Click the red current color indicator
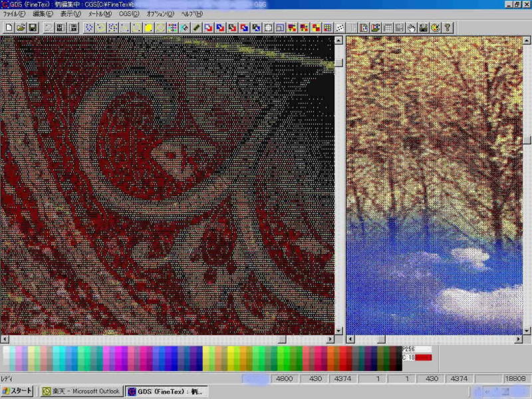Viewport: 532px width, 399px height. click(x=424, y=358)
